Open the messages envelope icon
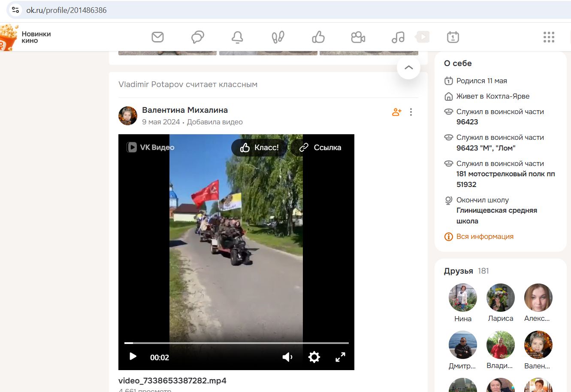The height and width of the screenshot is (392, 571). pos(157,37)
